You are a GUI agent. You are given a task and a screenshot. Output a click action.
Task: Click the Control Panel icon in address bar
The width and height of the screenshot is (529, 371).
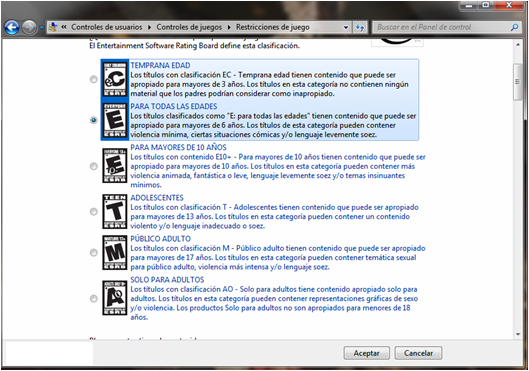pos(53,27)
